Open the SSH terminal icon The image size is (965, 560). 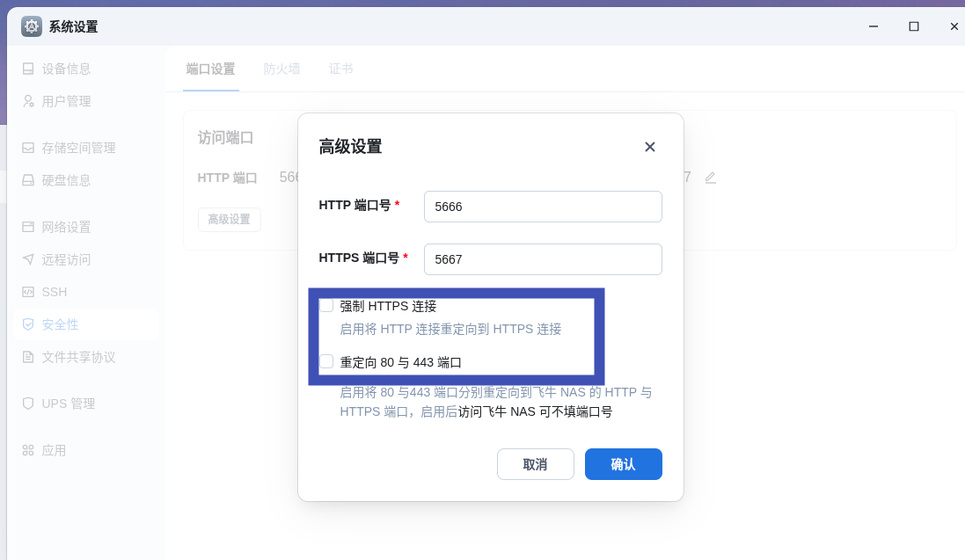coord(28,292)
